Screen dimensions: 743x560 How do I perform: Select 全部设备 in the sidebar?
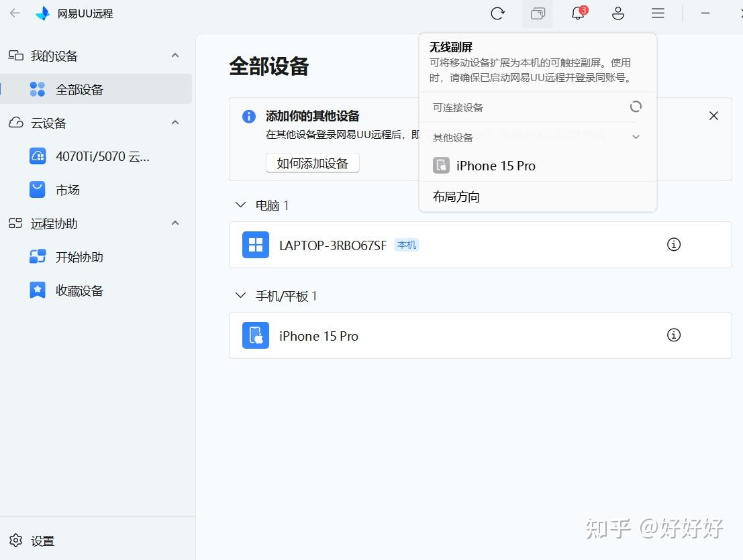(x=97, y=89)
